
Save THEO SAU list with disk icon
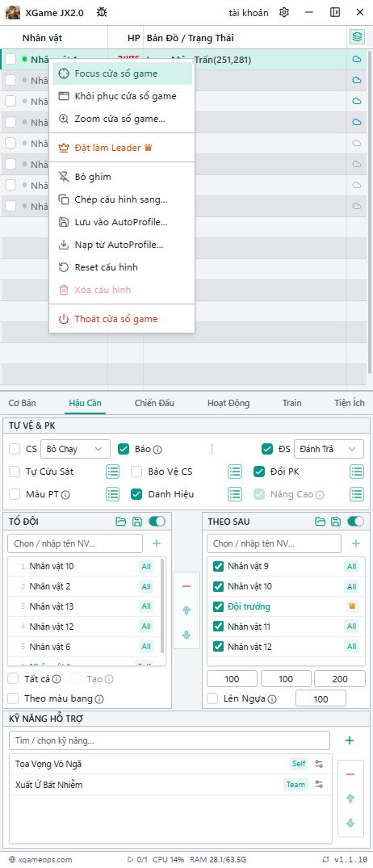(335, 522)
